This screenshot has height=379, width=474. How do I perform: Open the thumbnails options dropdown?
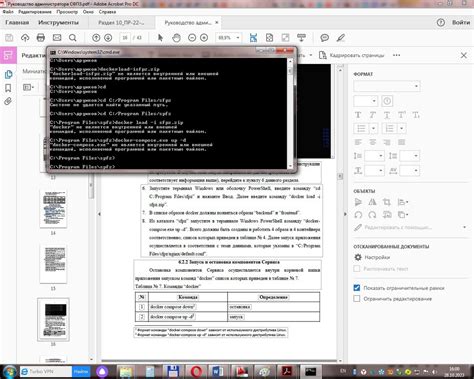pos(29,87)
